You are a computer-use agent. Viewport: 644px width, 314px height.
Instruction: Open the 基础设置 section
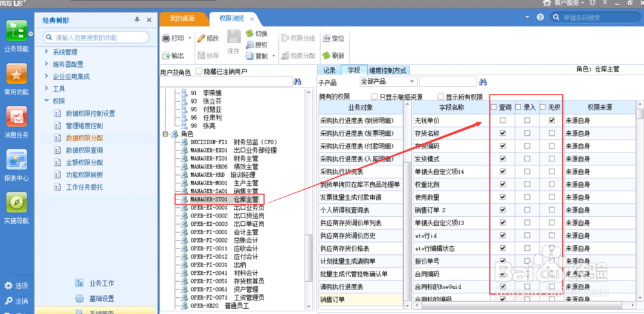click(x=95, y=299)
